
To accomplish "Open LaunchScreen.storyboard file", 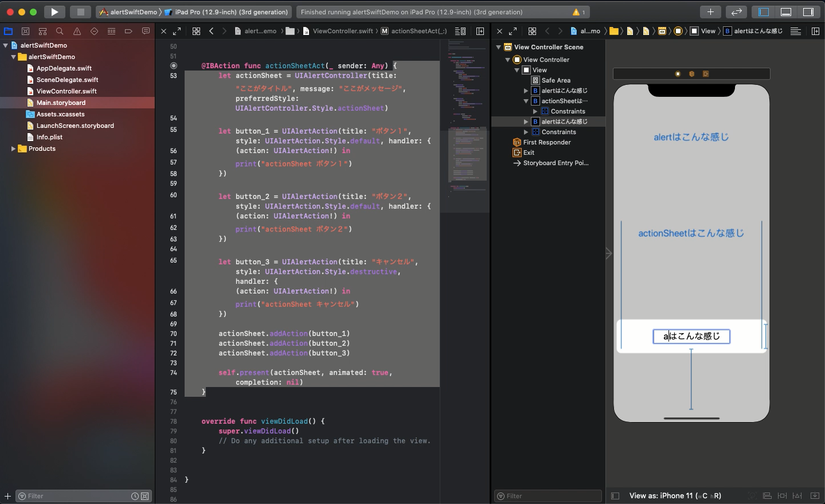I will click(x=75, y=126).
